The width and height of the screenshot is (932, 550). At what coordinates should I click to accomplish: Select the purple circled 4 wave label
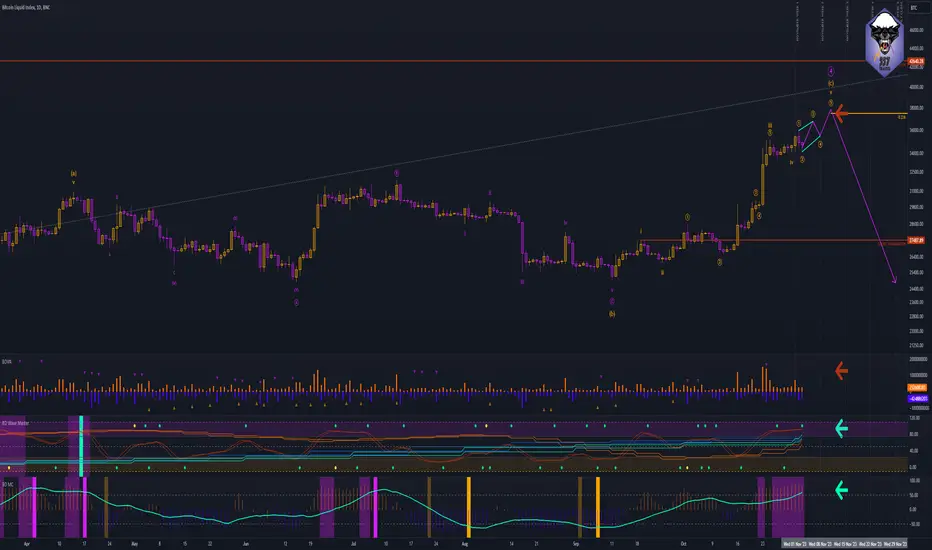point(831,71)
